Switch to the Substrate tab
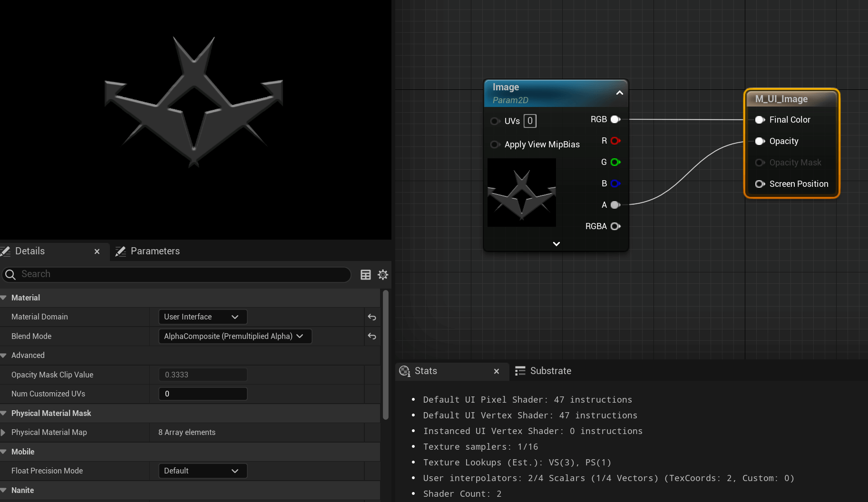Viewport: 868px width, 502px height. pos(550,371)
